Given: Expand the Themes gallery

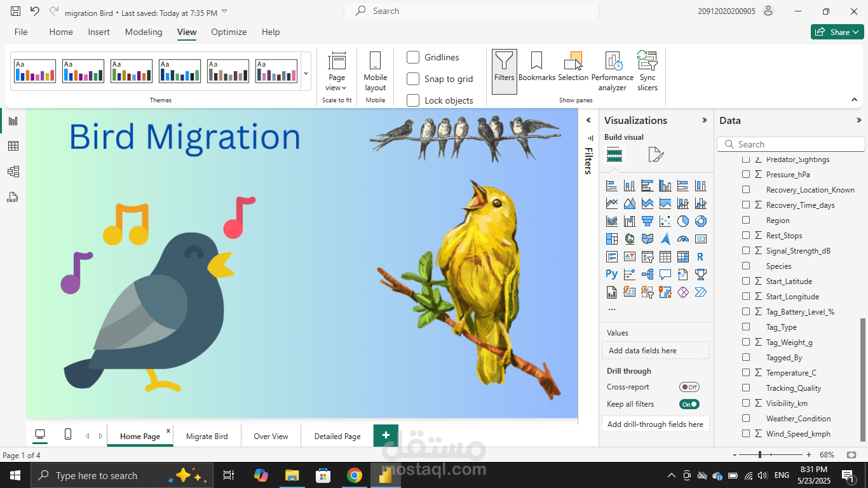Looking at the screenshot, I should [306, 73].
